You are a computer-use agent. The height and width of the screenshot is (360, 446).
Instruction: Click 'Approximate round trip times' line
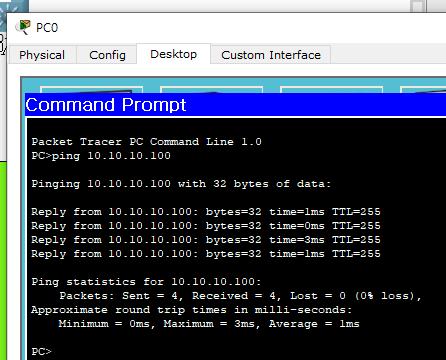pos(191,310)
